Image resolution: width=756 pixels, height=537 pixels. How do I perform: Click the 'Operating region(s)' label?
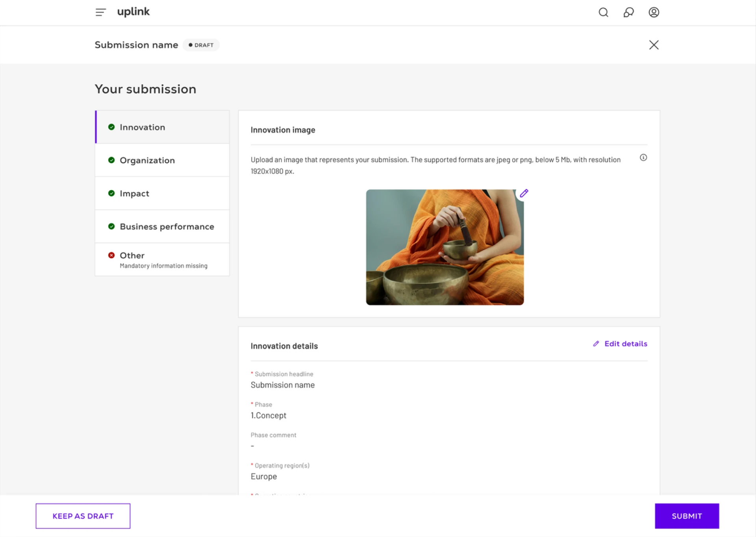[282, 465]
